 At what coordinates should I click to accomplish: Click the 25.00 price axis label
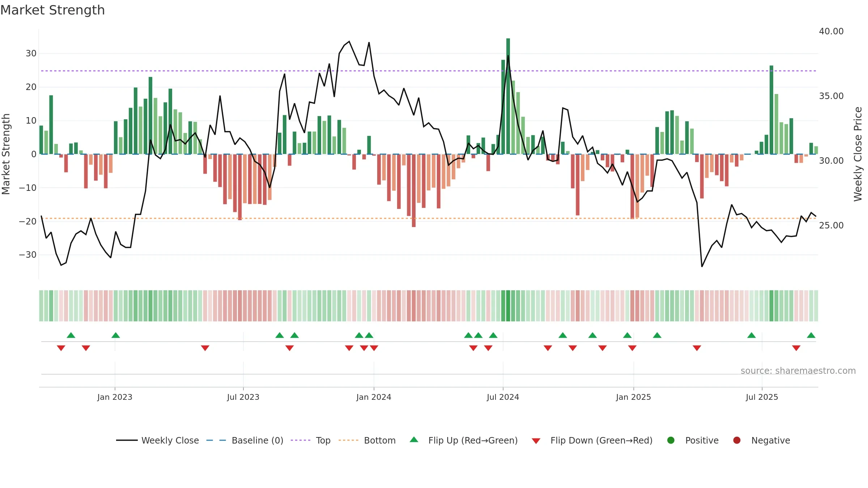click(831, 226)
